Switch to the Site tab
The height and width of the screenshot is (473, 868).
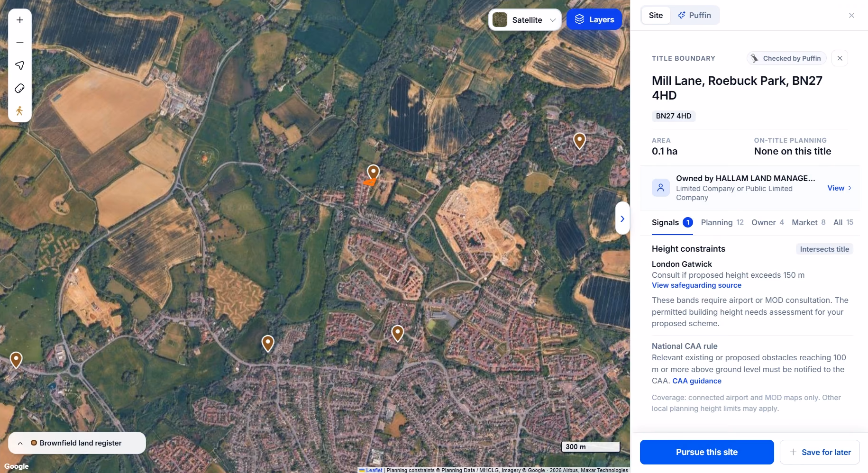(x=656, y=15)
